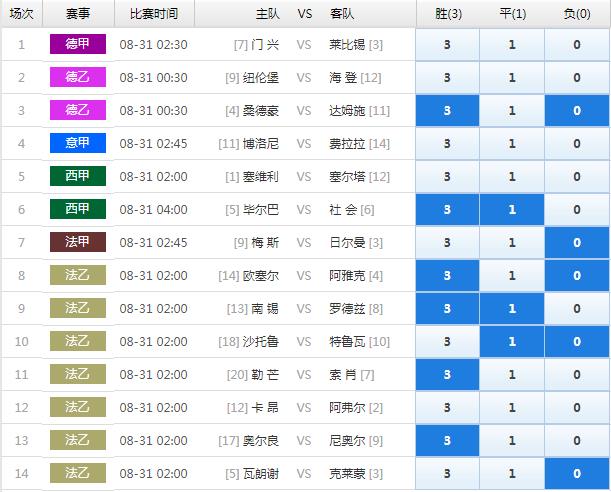Click the 德甲 league badge in row 1

tap(77, 45)
